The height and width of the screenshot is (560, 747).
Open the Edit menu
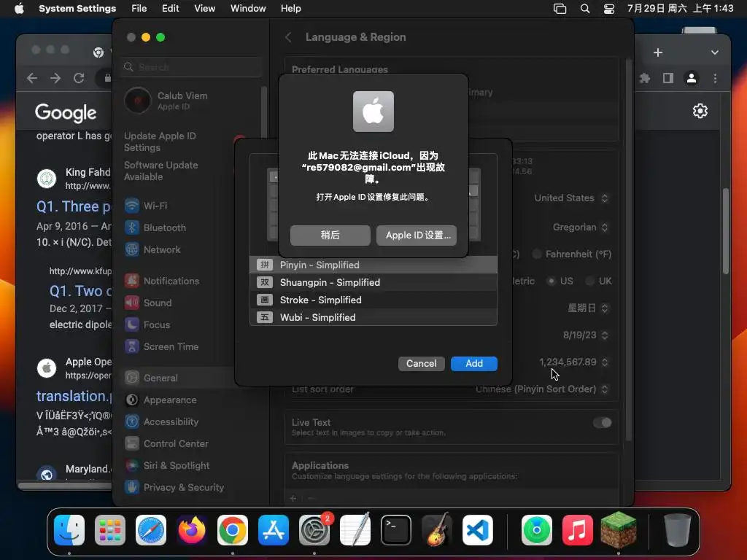(x=170, y=9)
